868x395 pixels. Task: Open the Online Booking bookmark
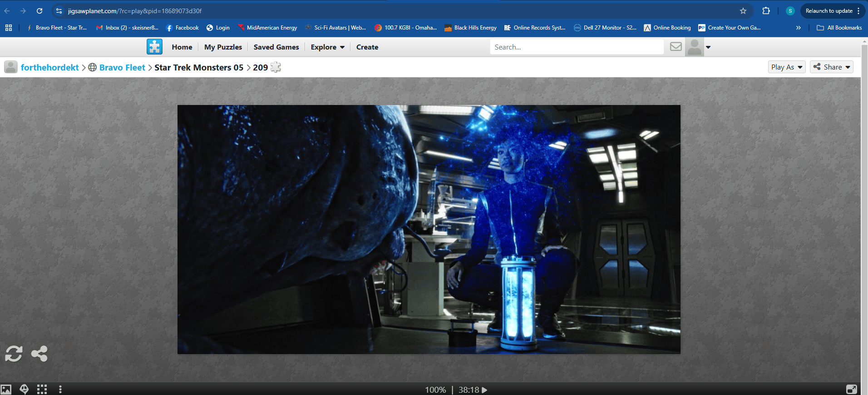pos(667,28)
